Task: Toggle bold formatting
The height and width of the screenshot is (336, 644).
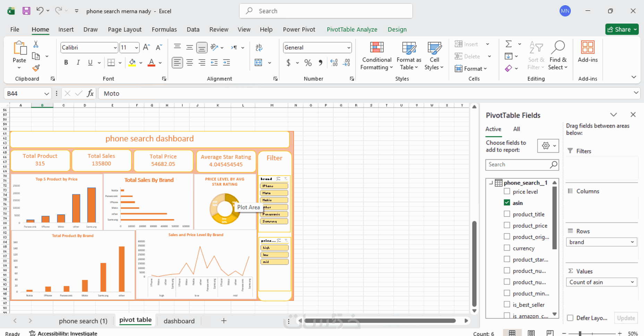Action: pyautogui.click(x=66, y=62)
